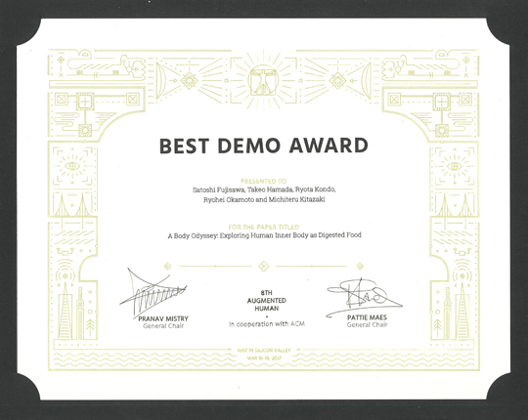528x420 pixels.
Task: Click the In cooperation with ACM text
Action: [267, 324]
